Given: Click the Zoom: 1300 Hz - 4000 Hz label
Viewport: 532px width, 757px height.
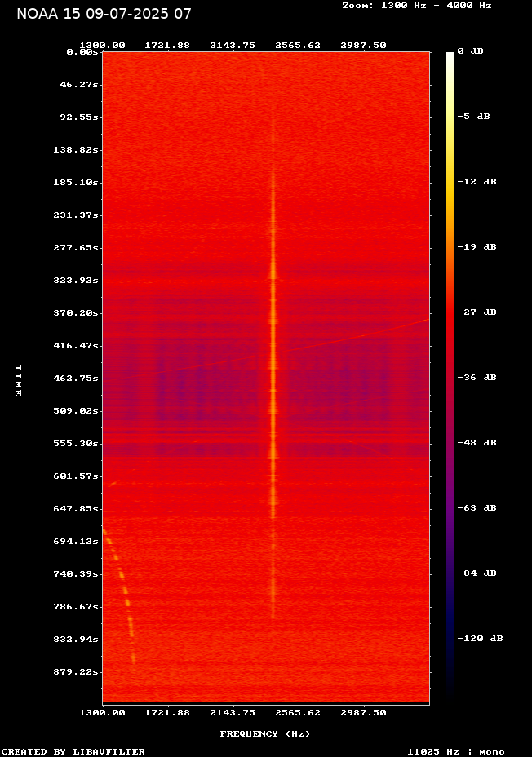Looking at the screenshot, I should tap(416, 6).
